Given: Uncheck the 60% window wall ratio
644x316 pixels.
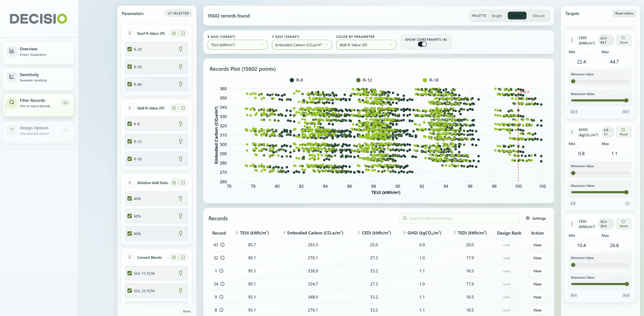Looking at the screenshot, I should pyautogui.click(x=130, y=216).
